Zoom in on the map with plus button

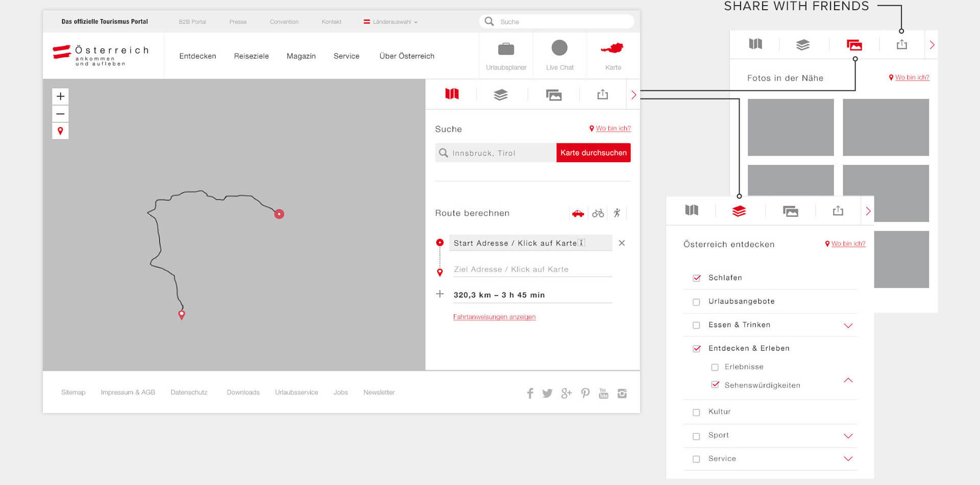(60, 96)
